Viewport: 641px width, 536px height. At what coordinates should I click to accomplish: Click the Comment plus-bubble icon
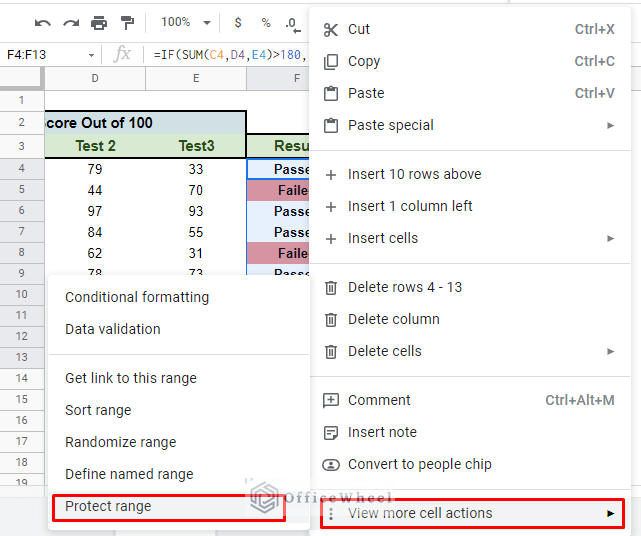[331, 401]
